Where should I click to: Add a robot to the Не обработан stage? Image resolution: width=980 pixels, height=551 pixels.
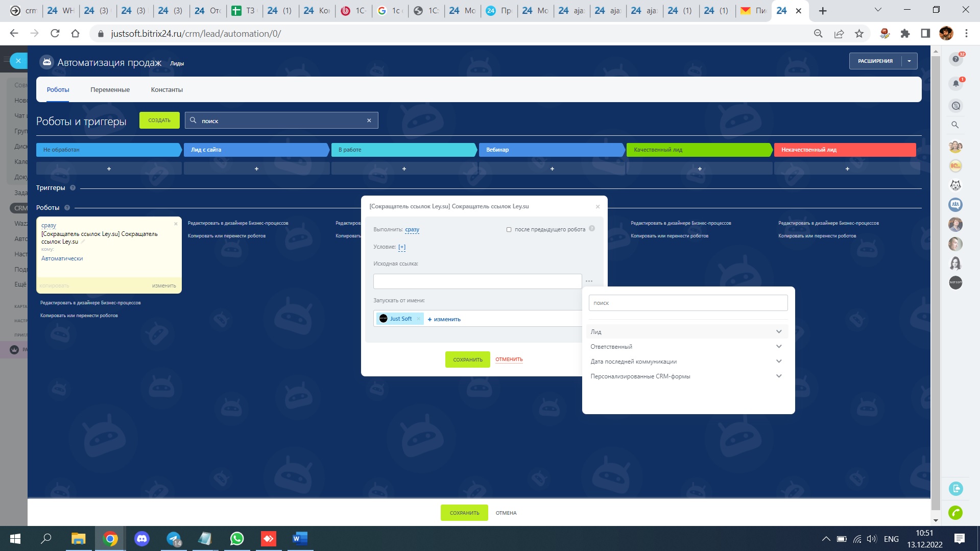coord(109,169)
